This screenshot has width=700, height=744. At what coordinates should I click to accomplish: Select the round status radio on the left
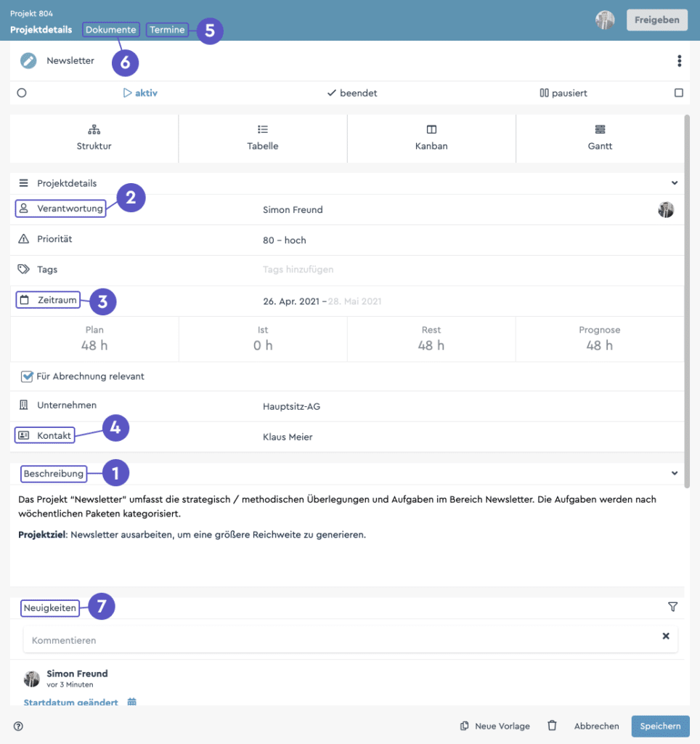pyautogui.click(x=22, y=93)
